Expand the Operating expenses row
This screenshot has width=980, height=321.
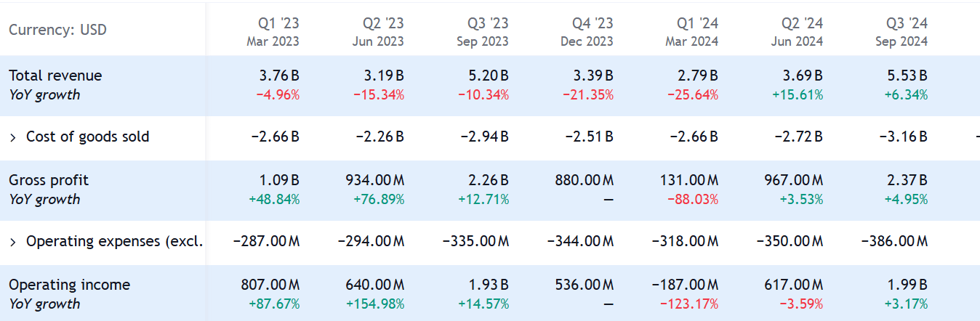pyautogui.click(x=13, y=242)
